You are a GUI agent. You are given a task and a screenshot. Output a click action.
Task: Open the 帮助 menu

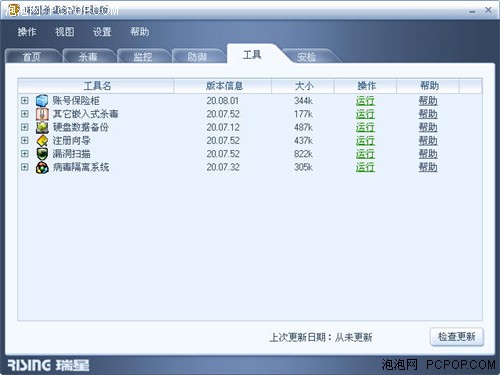tap(140, 32)
